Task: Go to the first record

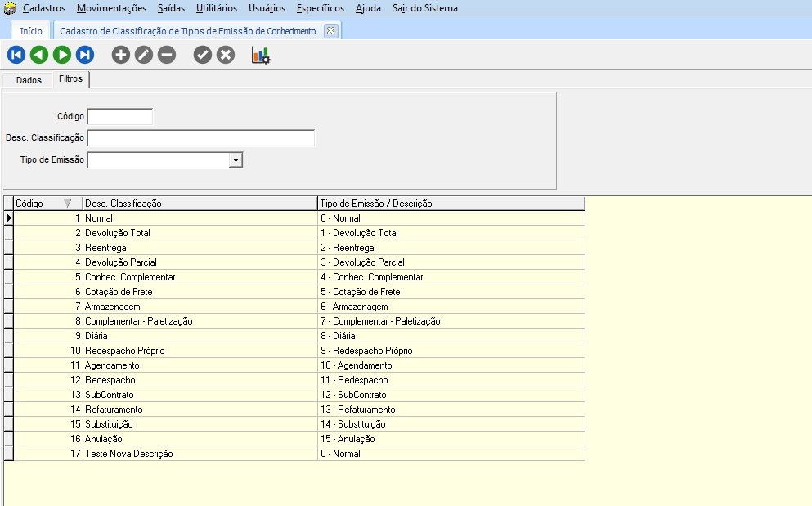Action: click(x=16, y=55)
